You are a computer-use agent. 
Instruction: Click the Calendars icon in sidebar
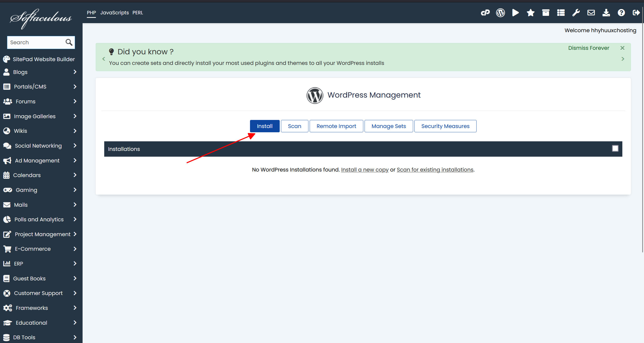pyautogui.click(x=6, y=175)
